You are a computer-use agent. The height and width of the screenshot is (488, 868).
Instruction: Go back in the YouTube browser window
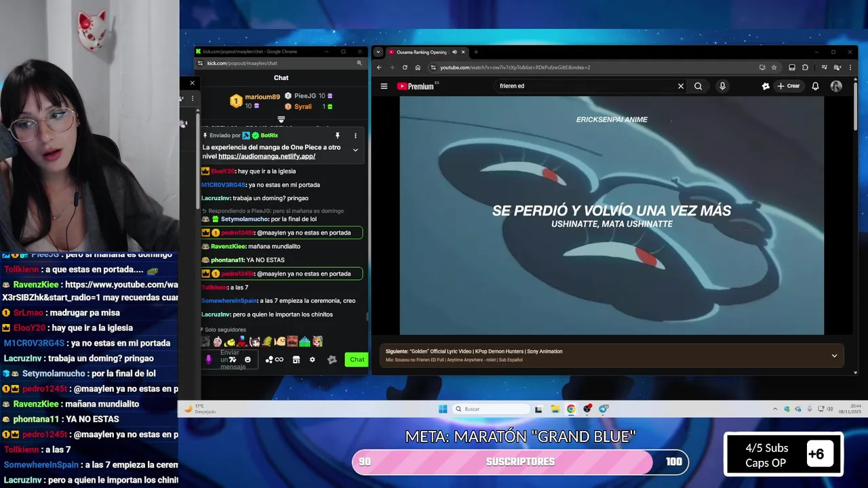click(379, 67)
